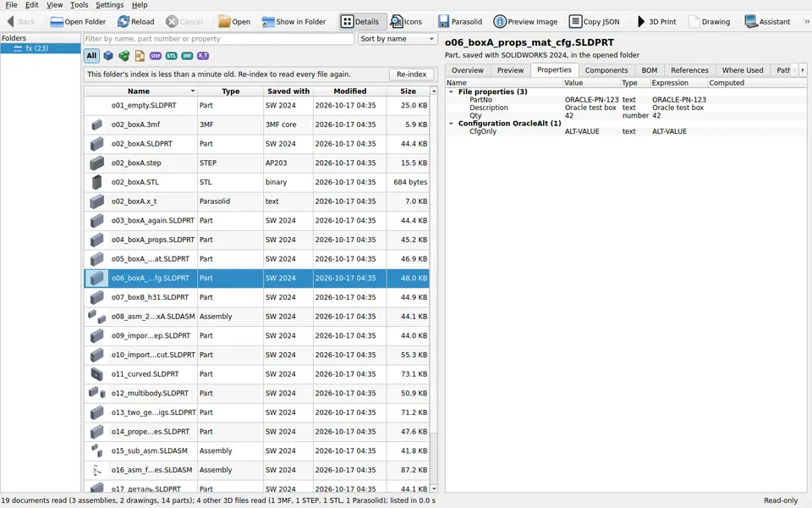Click the file list scroll down arrow
This screenshot has height=508, width=812.
[x=434, y=489]
